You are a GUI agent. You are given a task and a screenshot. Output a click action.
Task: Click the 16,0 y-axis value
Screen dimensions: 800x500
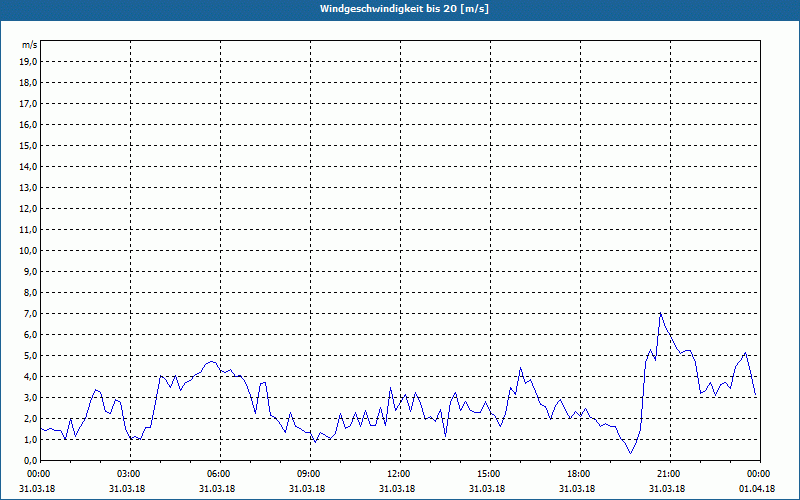click(28, 124)
